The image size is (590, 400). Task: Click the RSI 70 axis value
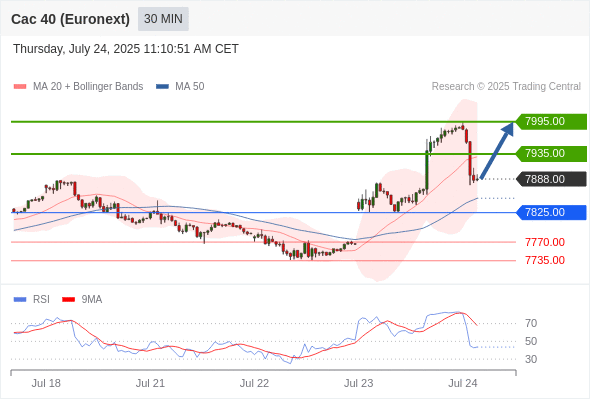click(531, 323)
